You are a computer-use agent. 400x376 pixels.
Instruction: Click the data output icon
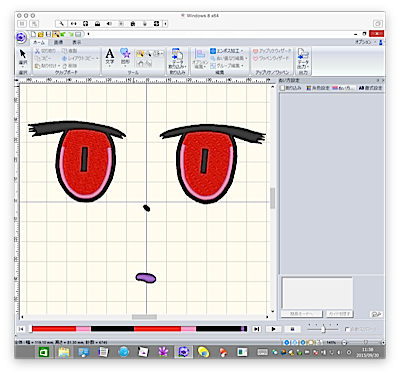[x=303, y=59]
